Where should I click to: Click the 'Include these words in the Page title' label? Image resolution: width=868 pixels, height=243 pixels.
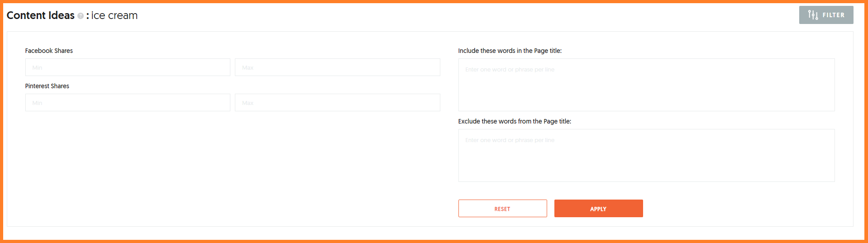click(510, 51)
